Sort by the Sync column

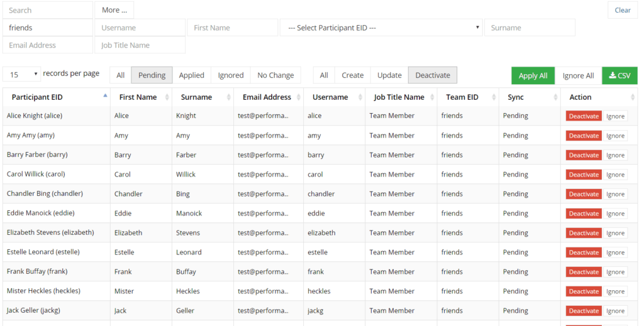pos(530,97)
